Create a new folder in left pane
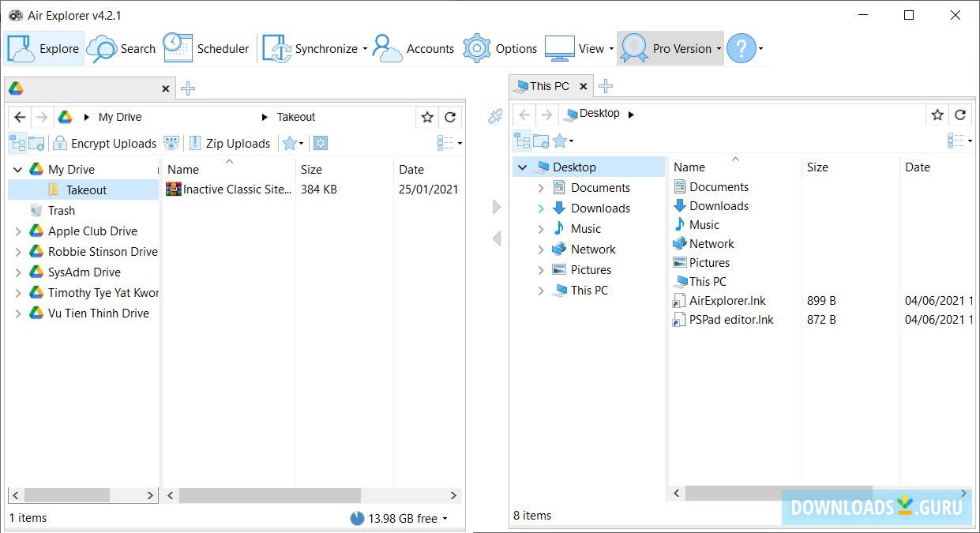The image size is (980, 533). [x=36, y=143]
